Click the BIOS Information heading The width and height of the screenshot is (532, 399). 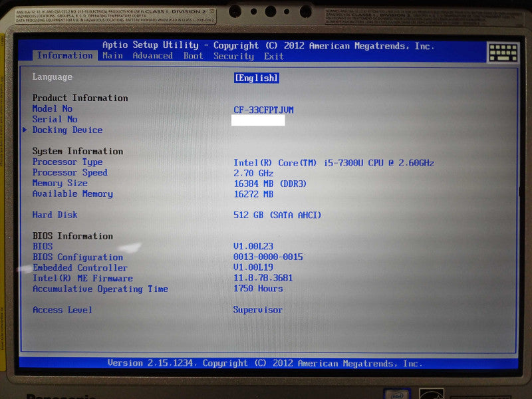[x=72, y=236]
